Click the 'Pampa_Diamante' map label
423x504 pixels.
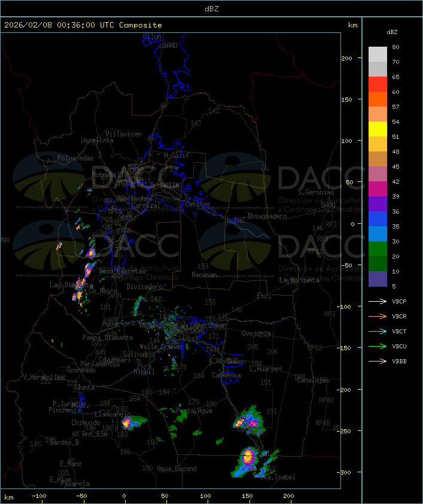108,338
